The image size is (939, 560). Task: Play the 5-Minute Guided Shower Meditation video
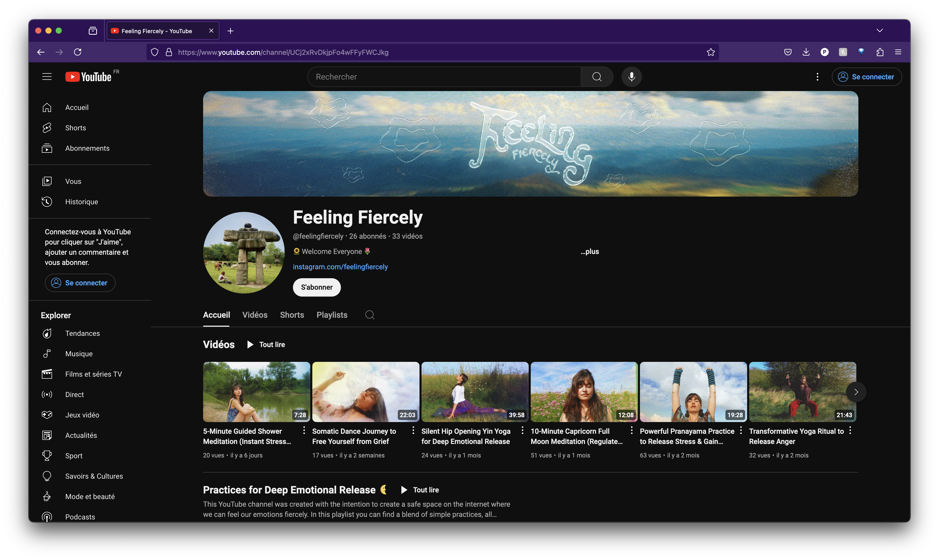(256, 392)
